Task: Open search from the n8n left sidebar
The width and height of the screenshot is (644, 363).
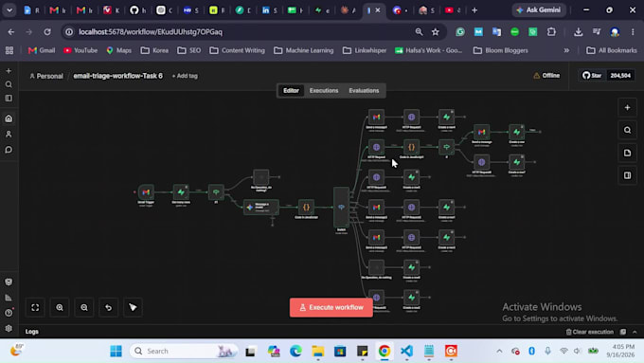Action: (9, 84)
